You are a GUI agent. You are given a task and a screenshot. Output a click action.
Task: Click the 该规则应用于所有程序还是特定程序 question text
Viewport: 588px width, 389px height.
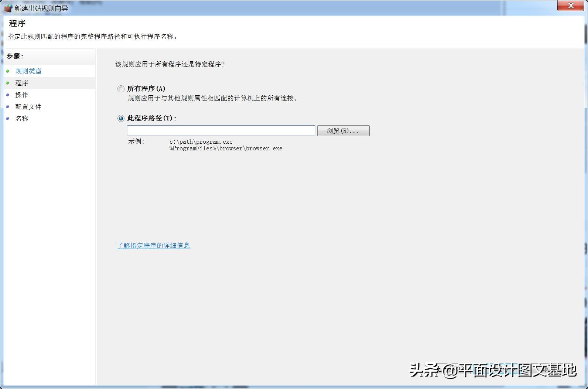[x=170, y=64]
